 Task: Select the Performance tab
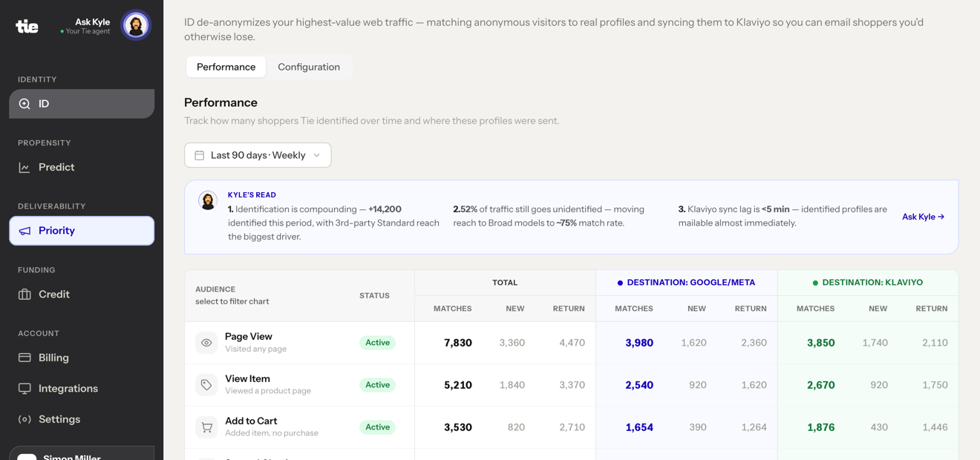pyautogui.click(x=226, y=67)
